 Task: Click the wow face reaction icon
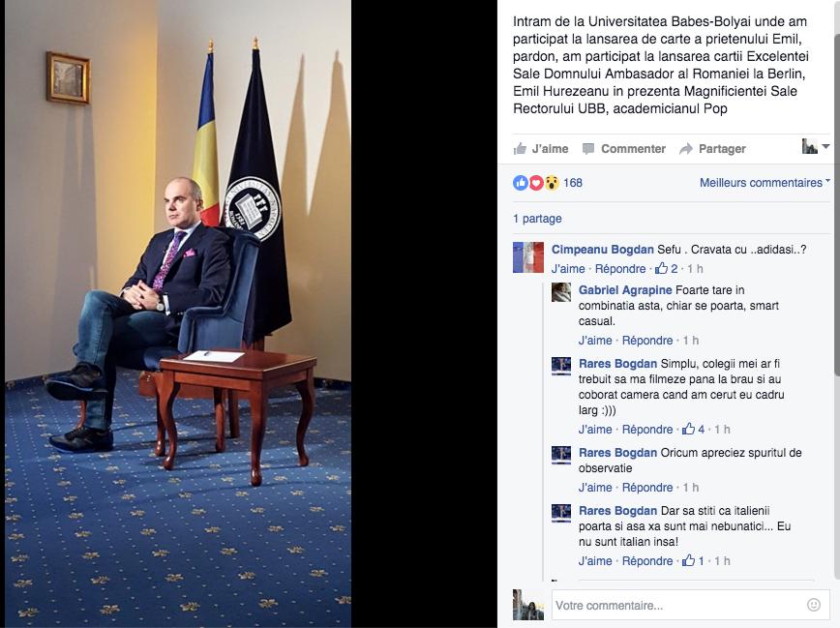pyautogui.click(x=552, y=183)
